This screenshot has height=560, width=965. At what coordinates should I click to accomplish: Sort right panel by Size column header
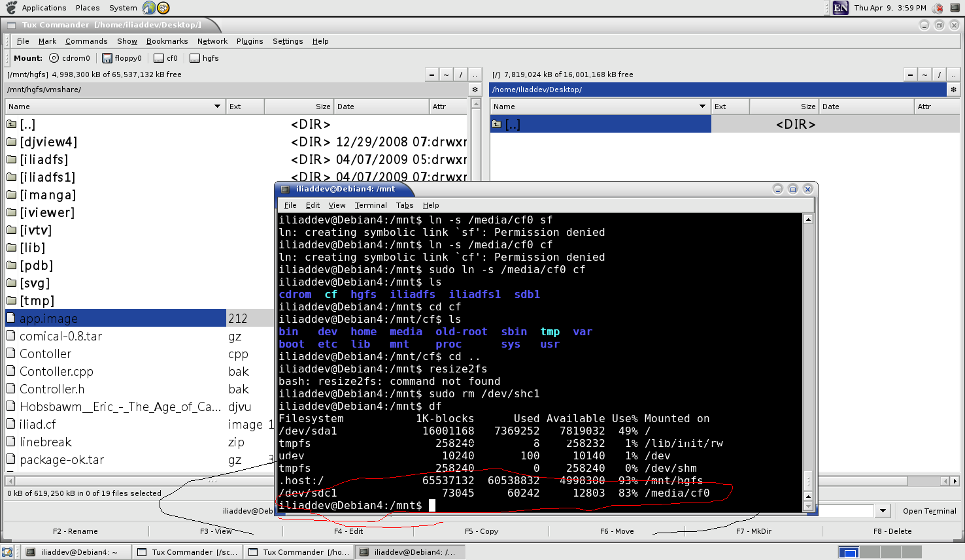(x=785, y=107)
